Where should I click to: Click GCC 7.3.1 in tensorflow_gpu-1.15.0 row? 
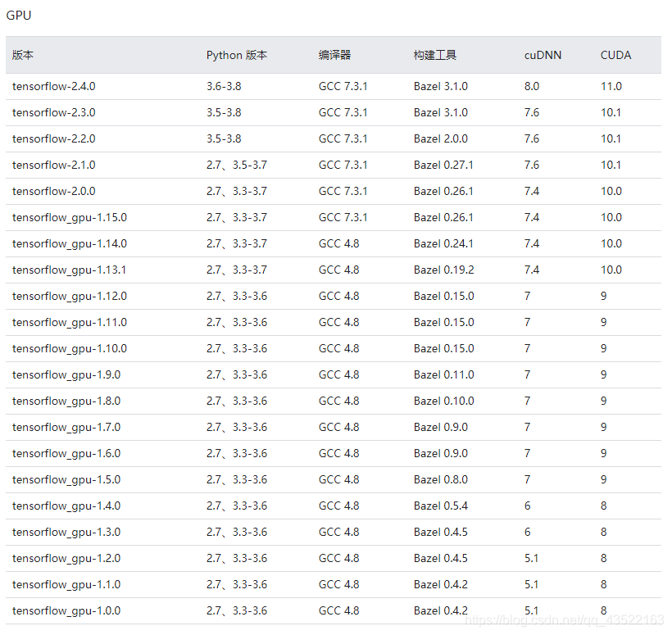343,217
